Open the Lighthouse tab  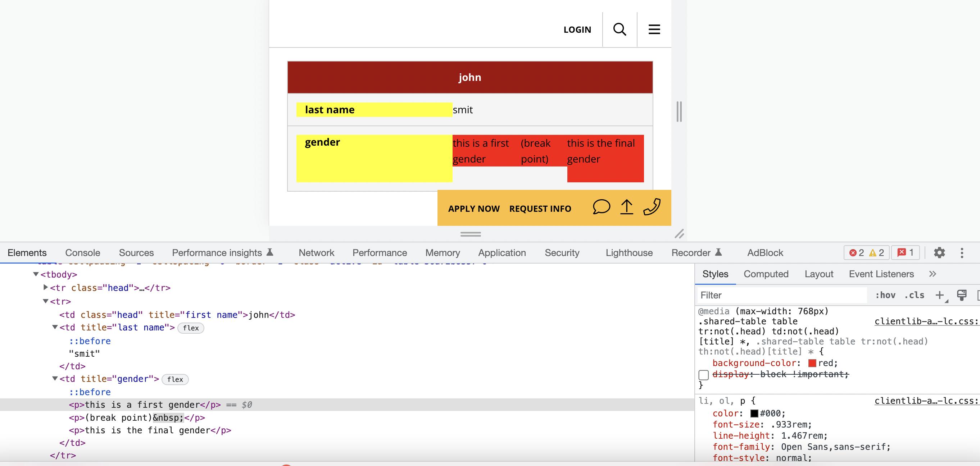(x=629, y=253)
